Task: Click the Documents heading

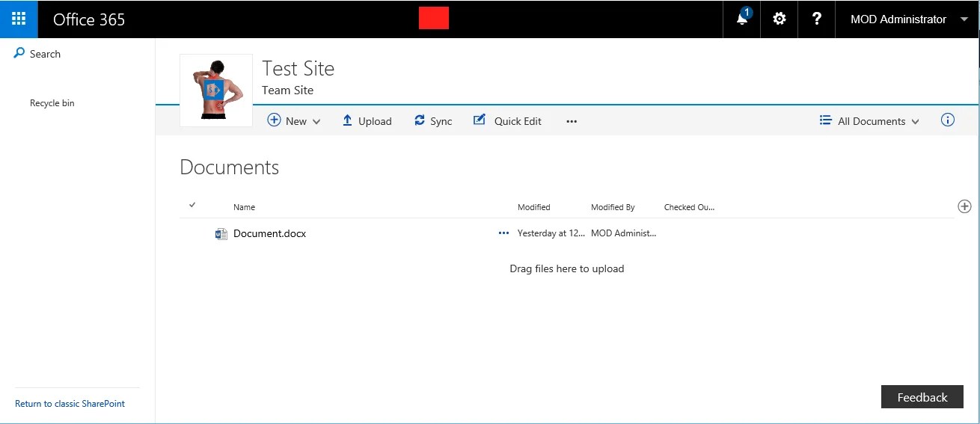Action: click(230, 168)
